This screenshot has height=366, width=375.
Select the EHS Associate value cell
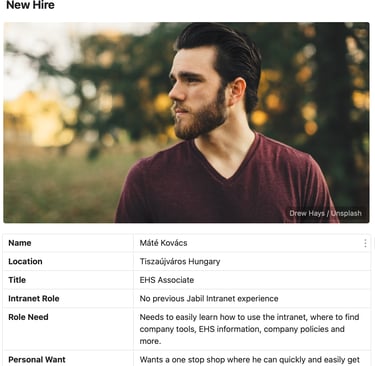click(252, 280)
